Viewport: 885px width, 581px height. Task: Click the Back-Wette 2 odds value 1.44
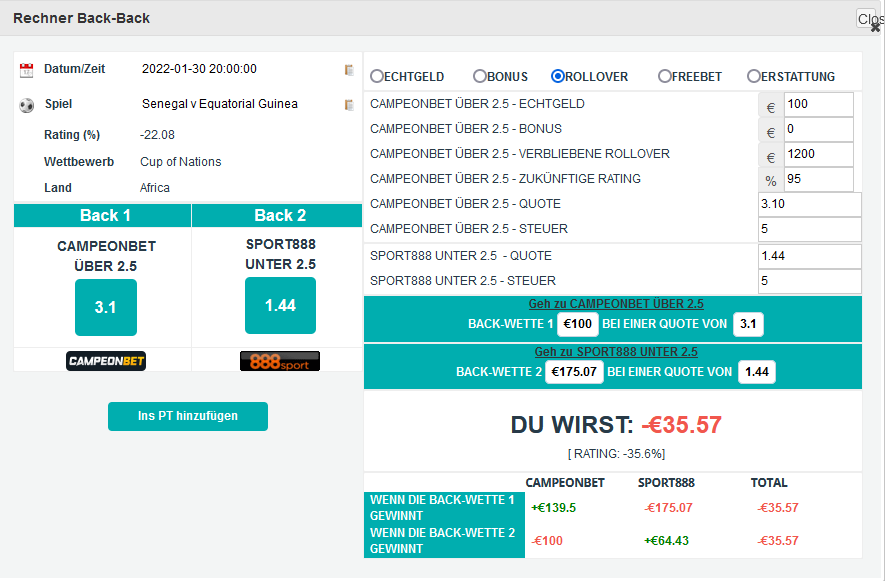(757, 372)
